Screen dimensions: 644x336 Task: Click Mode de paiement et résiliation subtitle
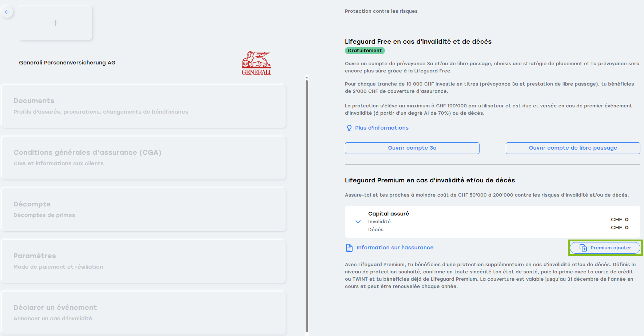[x=58, y=267]
